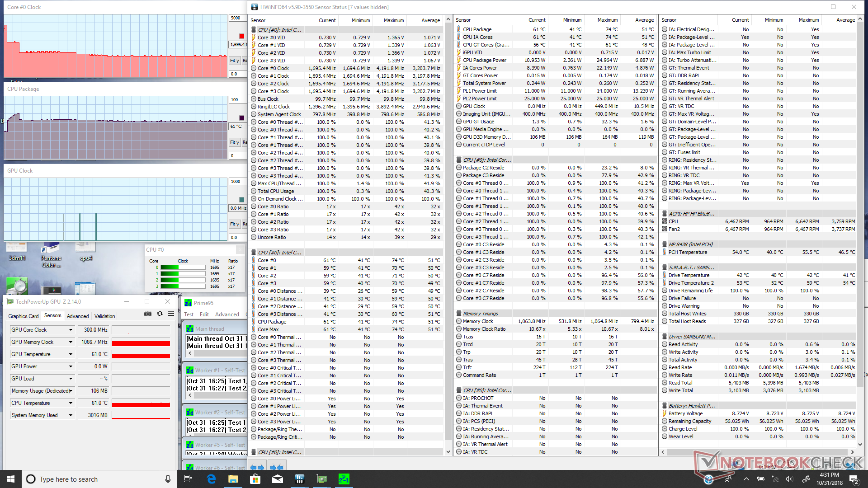
Task: Click HWiNFO navigate-left arrows icon
Action: coord(257,467)
